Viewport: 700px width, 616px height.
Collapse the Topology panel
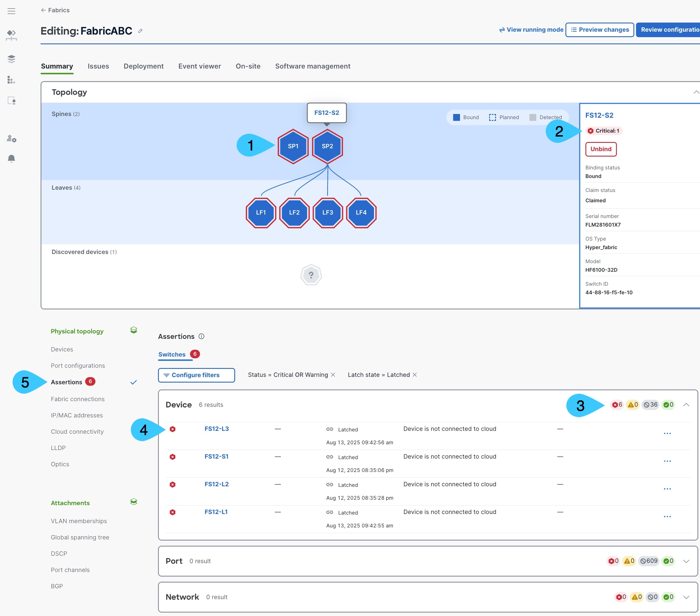(696, 92)
